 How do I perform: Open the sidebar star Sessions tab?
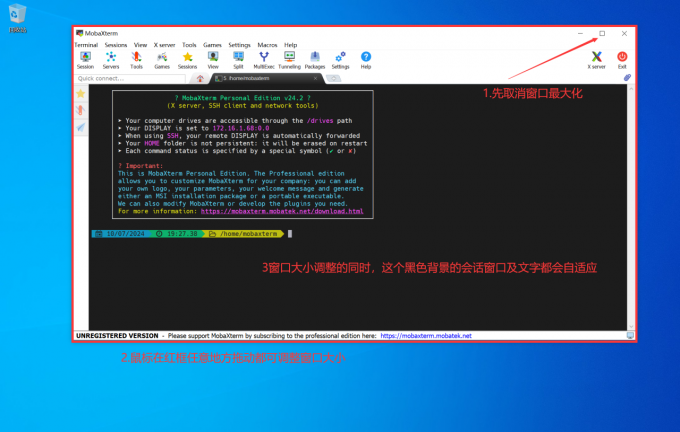(x=81, y=93)
